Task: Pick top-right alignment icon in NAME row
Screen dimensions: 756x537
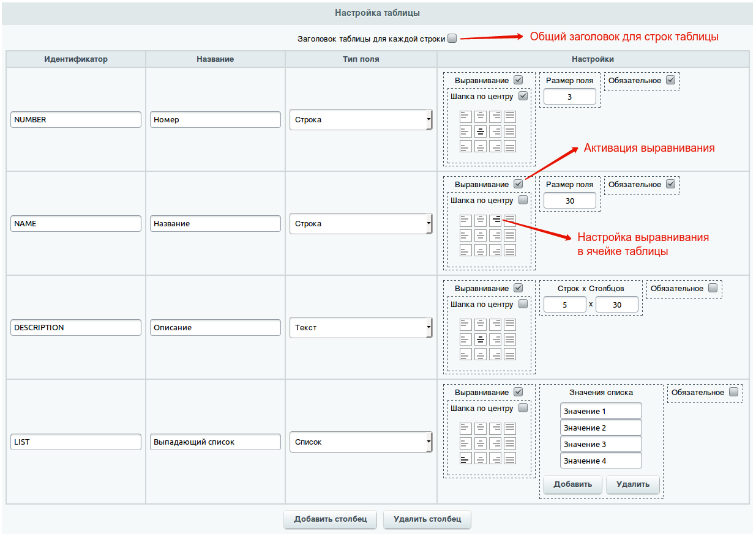Action: (x=495, y=220)
